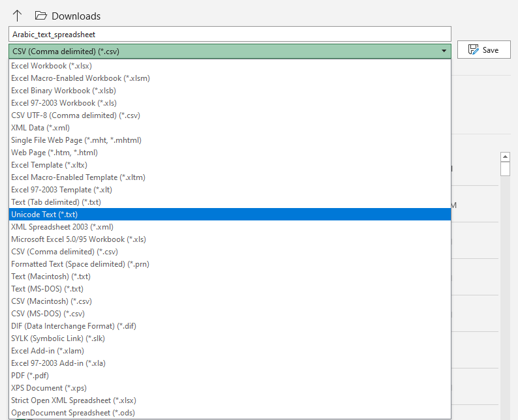Choose Web Page (*.htm, *.html)
Image resolution: width=518 pixels, height=420 pixels.
pyautogui.click(x=230, y=153)
